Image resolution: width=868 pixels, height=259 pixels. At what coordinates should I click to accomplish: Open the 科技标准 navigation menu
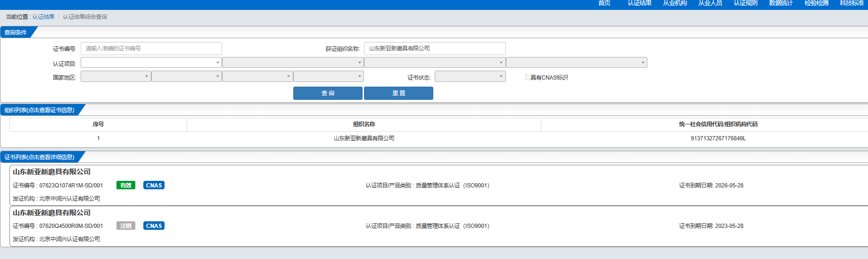pyautogui.click(x=851, y=3)
